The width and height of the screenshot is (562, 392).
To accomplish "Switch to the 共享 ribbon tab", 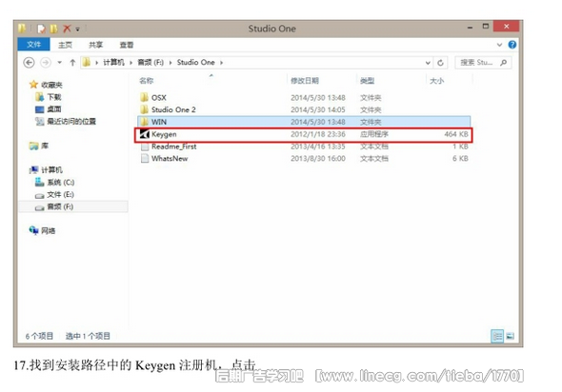I will click(95, 45).
